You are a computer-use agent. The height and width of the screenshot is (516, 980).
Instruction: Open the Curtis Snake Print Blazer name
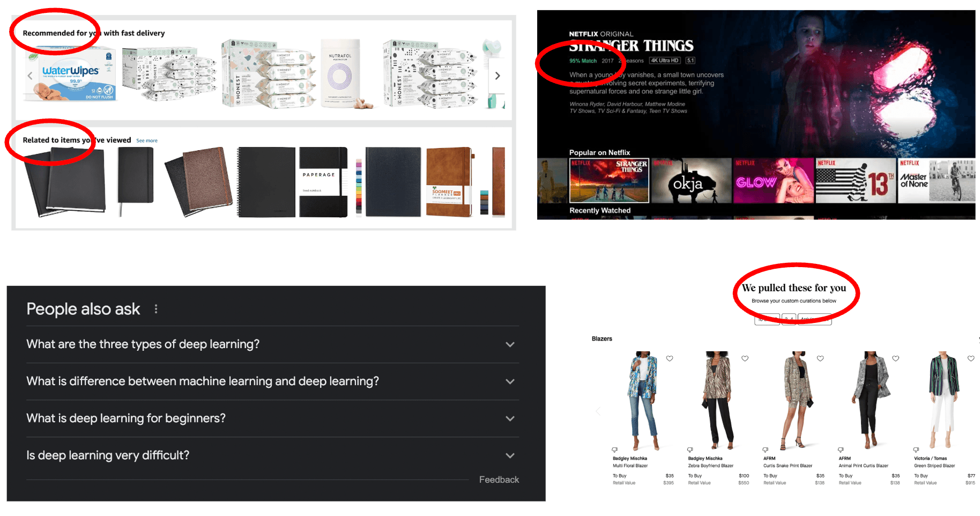(x=788, y=466)
